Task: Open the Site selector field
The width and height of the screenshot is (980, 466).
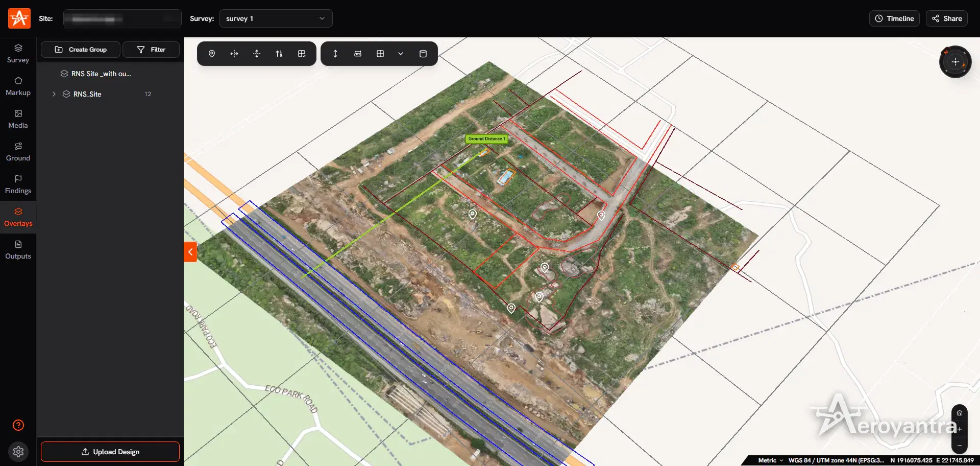Action: click(122, 19)
